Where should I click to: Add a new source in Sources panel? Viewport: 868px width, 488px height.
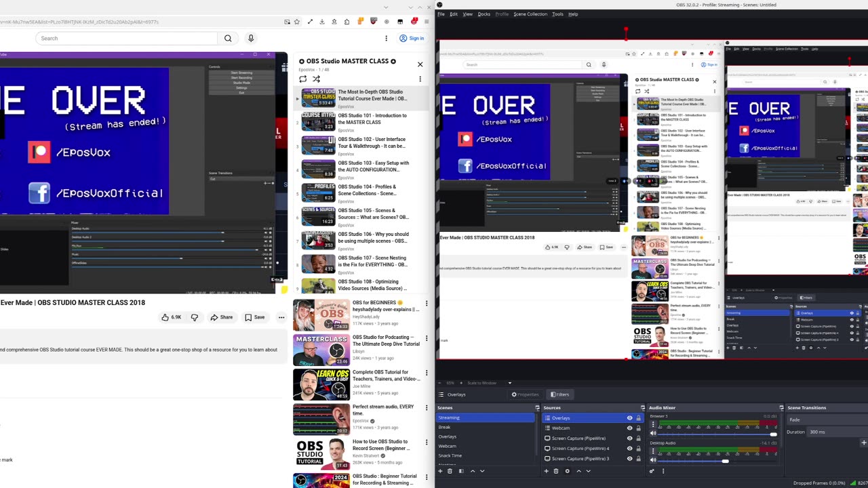point(546,471)
